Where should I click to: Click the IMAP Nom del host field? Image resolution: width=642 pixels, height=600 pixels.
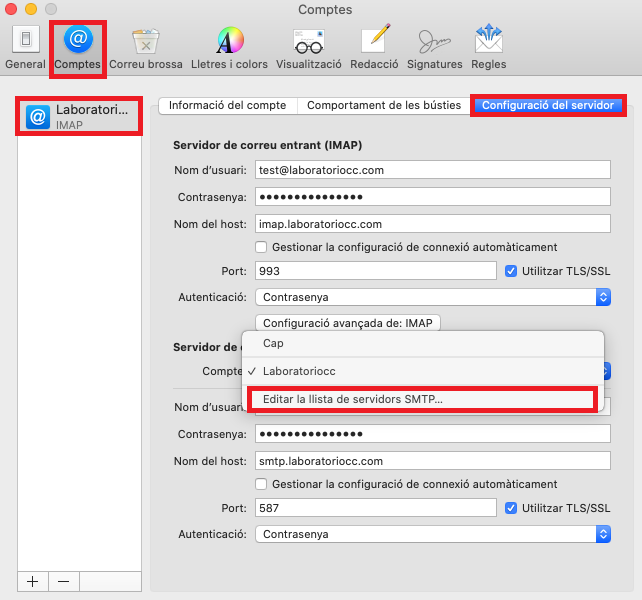[x=433, y=224]
